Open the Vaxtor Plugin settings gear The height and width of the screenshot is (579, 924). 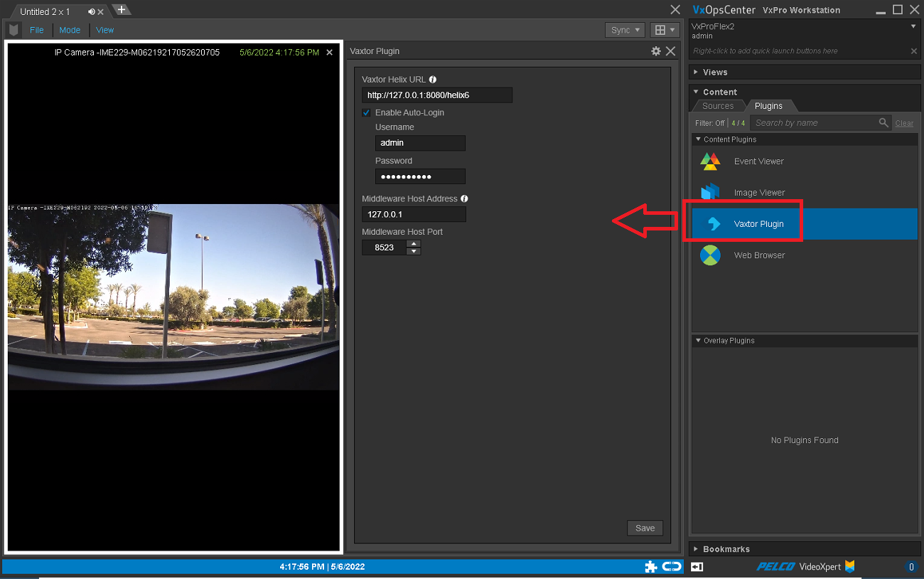[x=655, y=51]
